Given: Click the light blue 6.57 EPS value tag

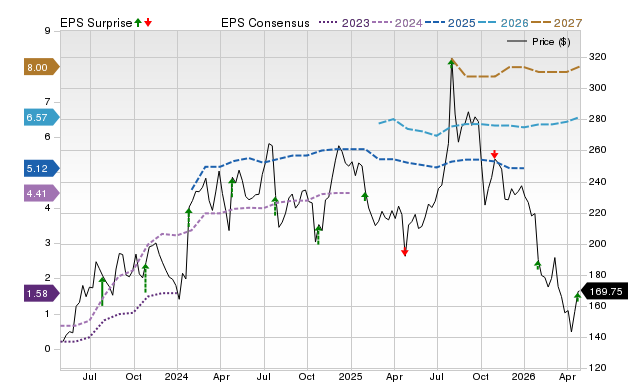Looking at the screenshot, I should pyautogui.click(x=42, y=118).
